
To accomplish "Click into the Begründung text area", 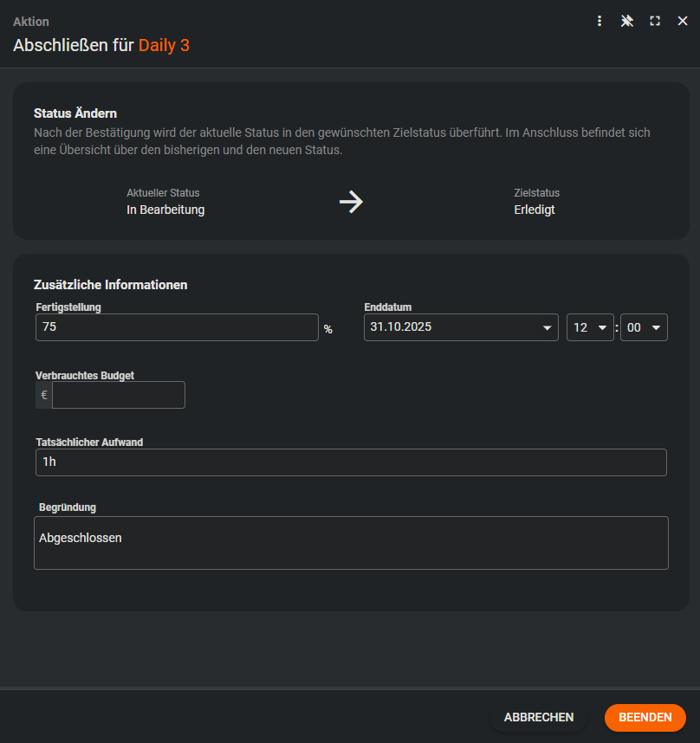I will coord(351,543).
